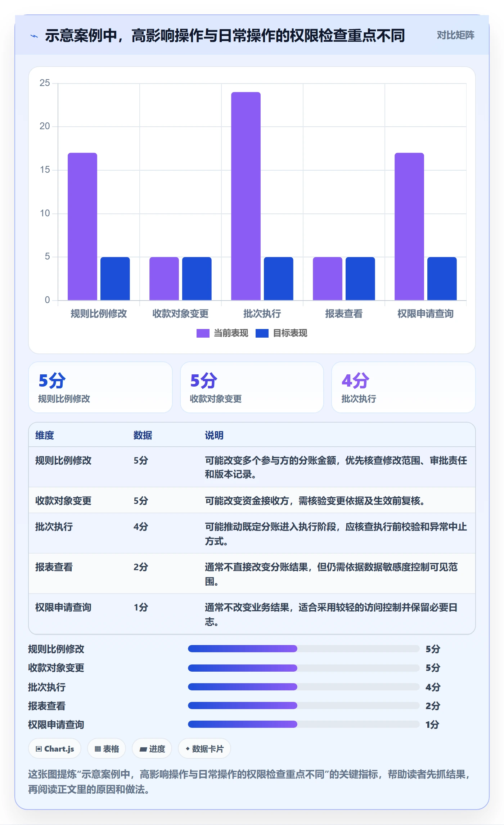504x825 pixels.
Task: Toggle the 目标表现 blue legend swatch
Action: coord(262,333)
